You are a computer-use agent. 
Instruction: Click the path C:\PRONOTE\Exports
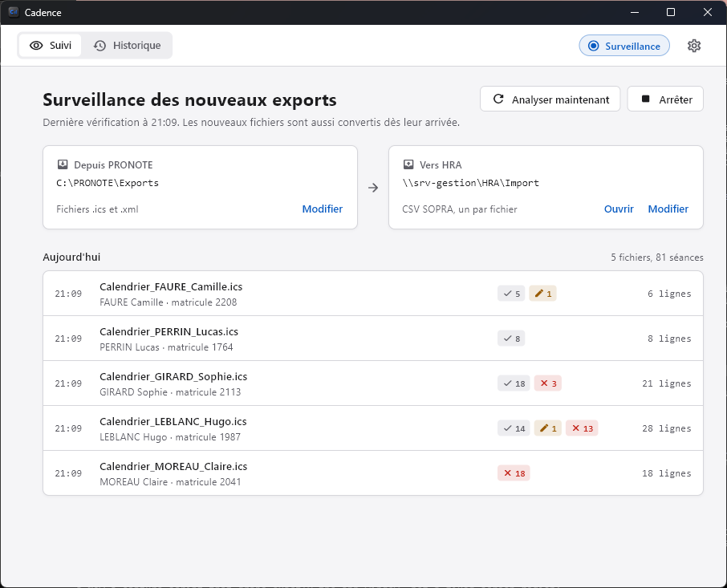click(x=108, y=183)
